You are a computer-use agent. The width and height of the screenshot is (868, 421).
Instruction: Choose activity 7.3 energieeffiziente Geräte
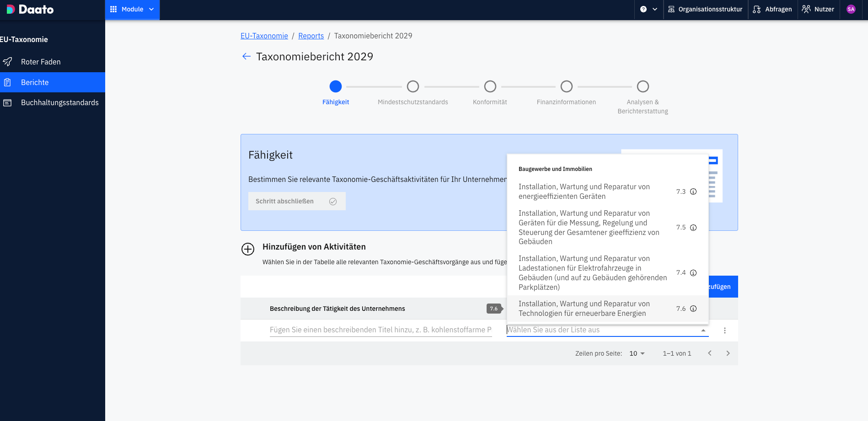[x=608, y=192]
